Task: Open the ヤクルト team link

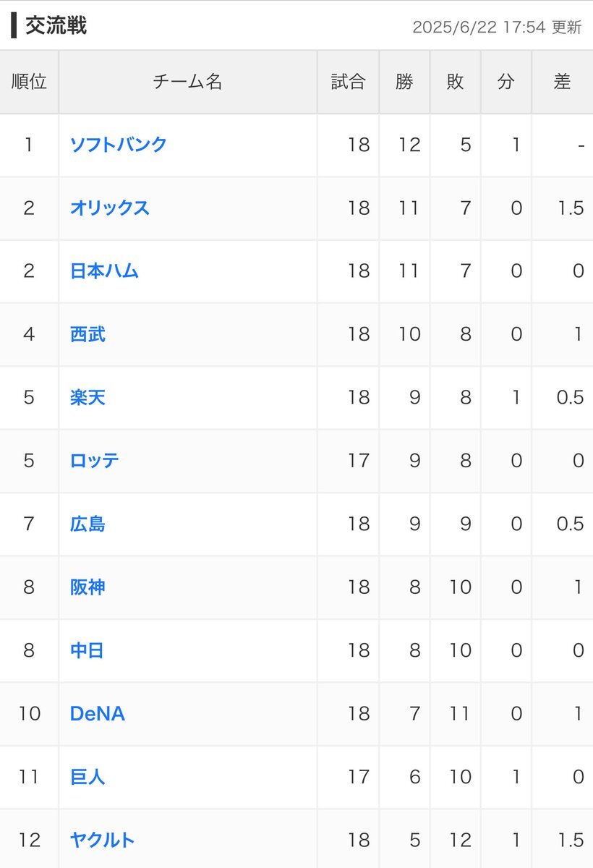Action: (x=103, y=840)
